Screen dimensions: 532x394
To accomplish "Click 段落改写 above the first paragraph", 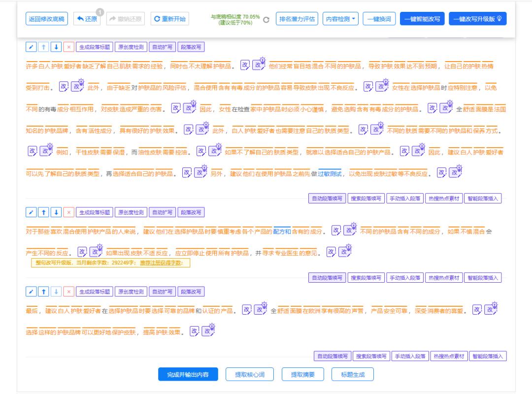I will click(x=191, y=47).
